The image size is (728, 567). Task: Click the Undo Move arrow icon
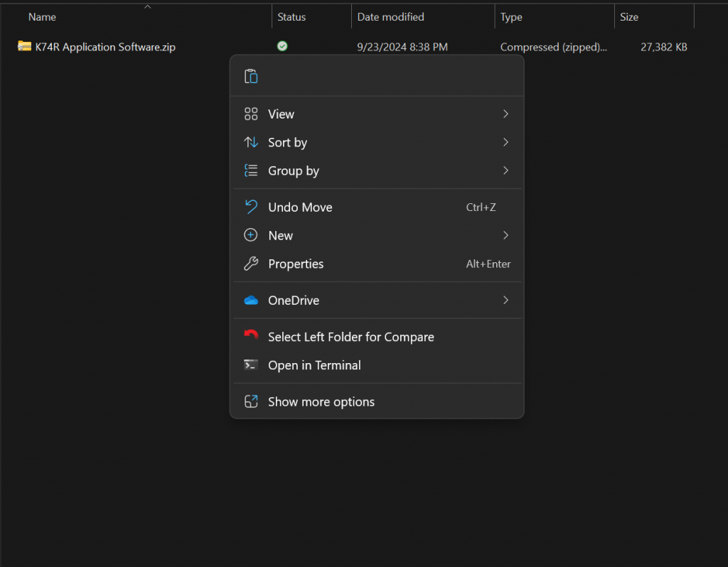click(251, 207)
